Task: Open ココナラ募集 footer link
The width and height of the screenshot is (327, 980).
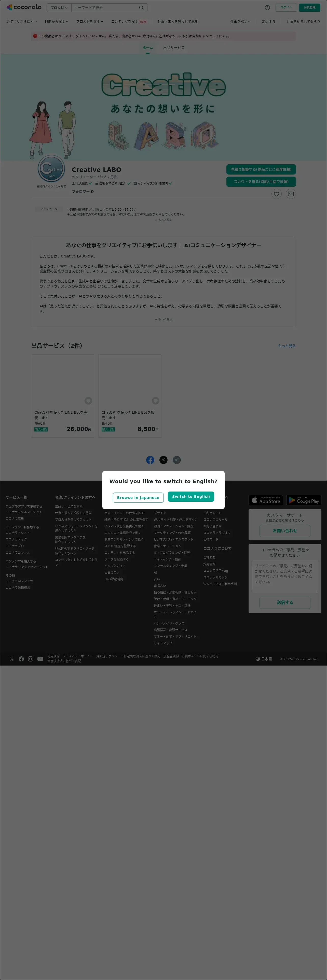Action: tap(15, 518)
